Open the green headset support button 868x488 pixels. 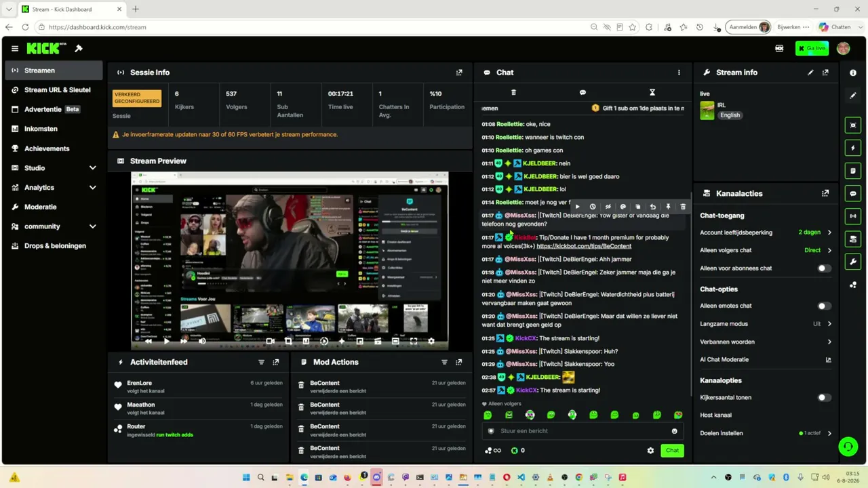coord(848,446)
